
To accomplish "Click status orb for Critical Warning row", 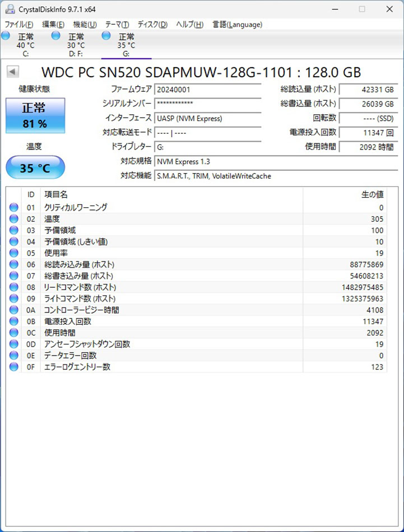I will coord(13,208).
